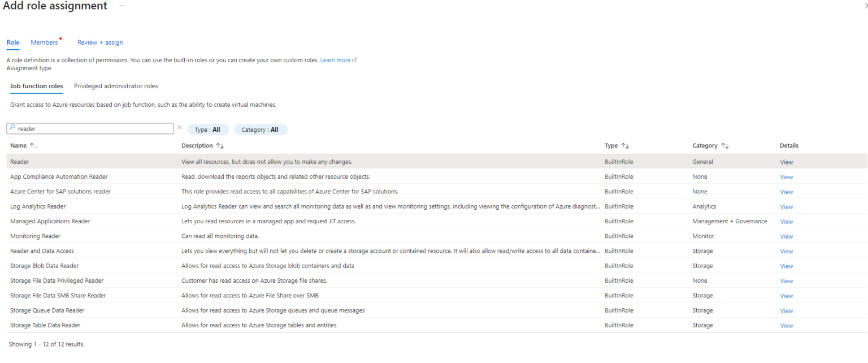Click inside the reader search field

click(93, 129)
